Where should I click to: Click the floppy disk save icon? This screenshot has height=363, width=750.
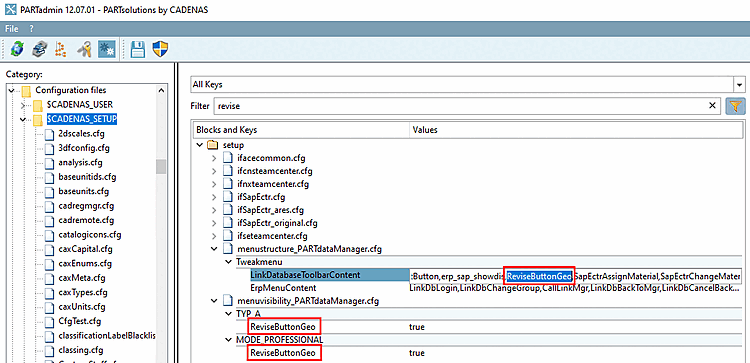click(138, 49)
